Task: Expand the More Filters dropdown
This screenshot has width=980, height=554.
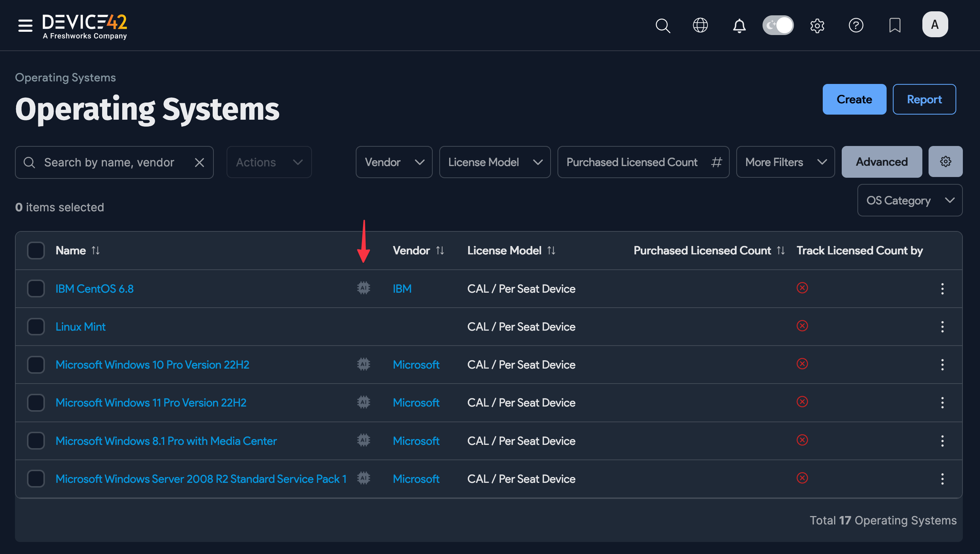Action: (x=785, y=162)
